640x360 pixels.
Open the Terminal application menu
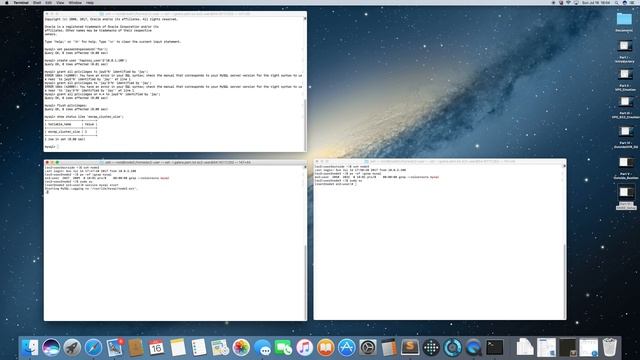[x=21, y=2]
